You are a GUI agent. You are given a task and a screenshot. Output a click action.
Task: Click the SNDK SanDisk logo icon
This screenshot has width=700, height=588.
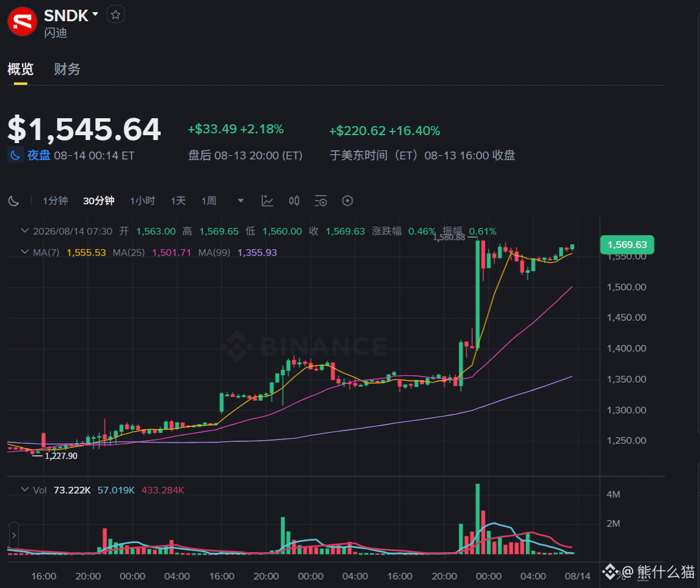pos(22,21)
